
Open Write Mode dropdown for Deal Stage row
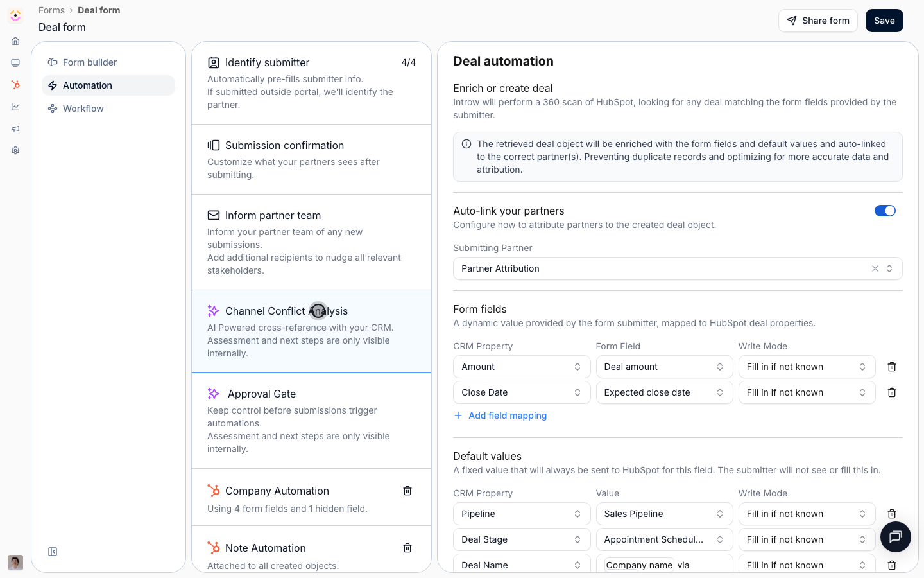click(x=807, y=539)
